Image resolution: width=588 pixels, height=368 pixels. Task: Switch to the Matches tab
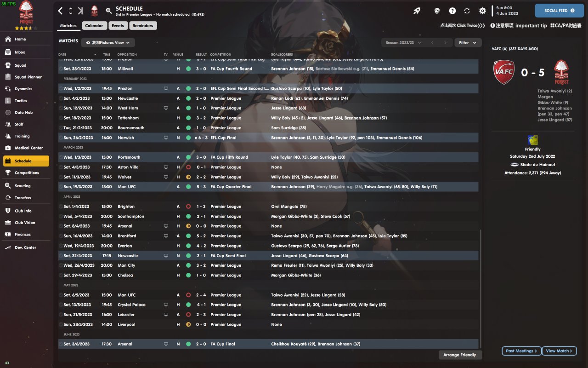click(68, 26)
